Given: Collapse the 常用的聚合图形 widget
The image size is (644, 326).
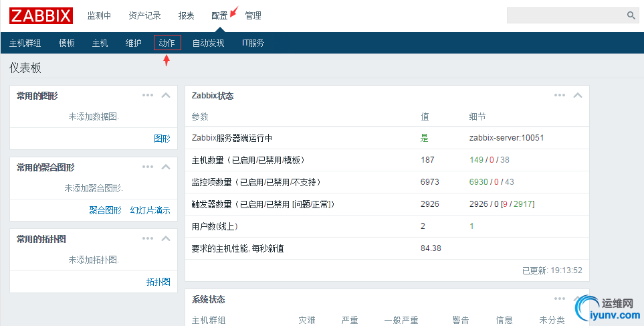Looking at the screenshot, I should point(167,167).
